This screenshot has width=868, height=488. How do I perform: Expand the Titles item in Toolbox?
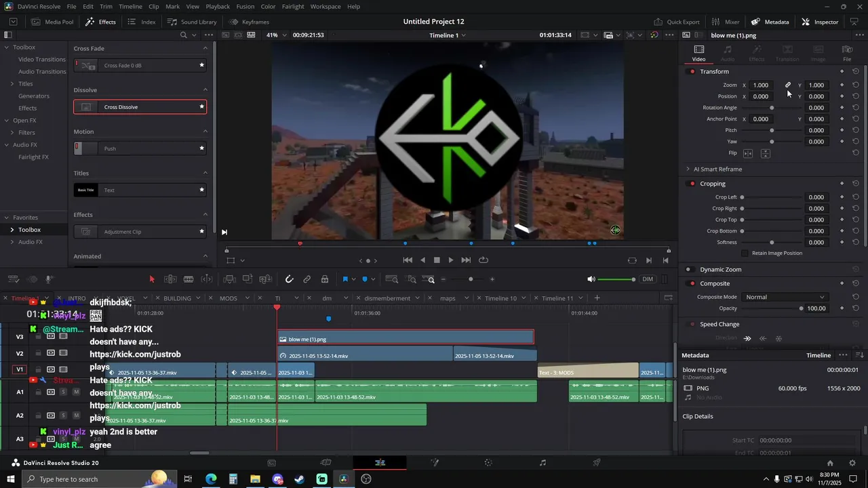[x=12, y=84]
